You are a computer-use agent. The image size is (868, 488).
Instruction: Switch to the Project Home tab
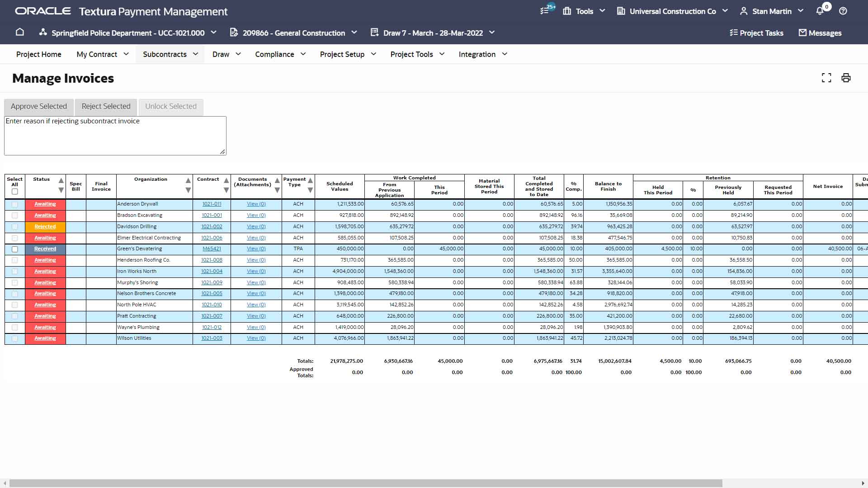(38, 54)
